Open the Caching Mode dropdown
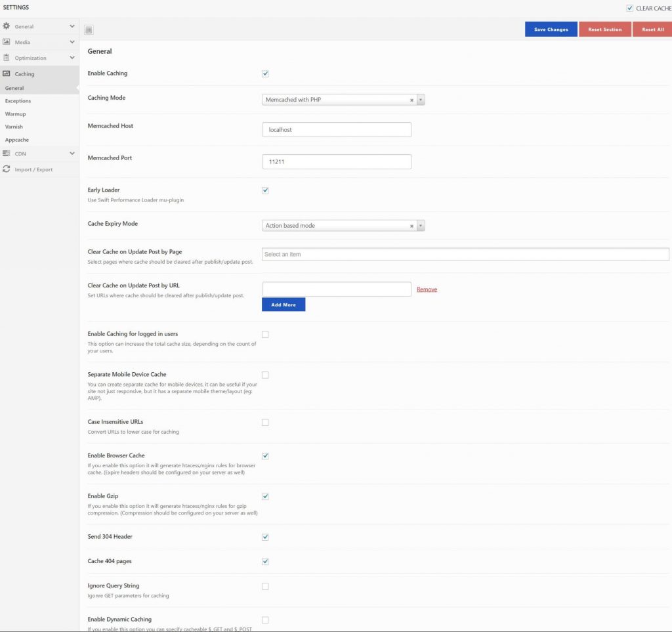This screenshot has width=672, height=632. click(419, 100)
